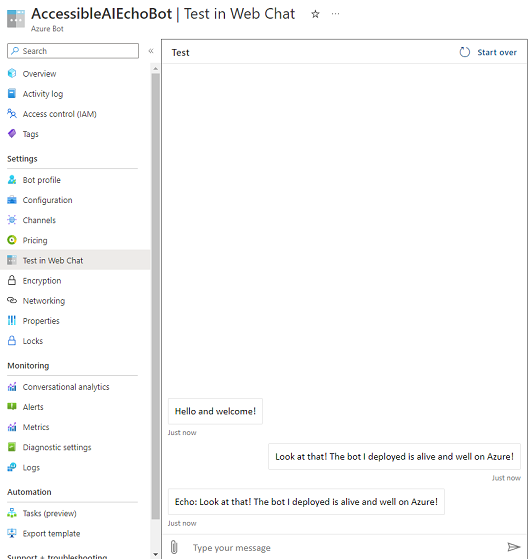Click the Diagnostic settings icon
This screenshot has height=559, width=528.
coord(12,447)
